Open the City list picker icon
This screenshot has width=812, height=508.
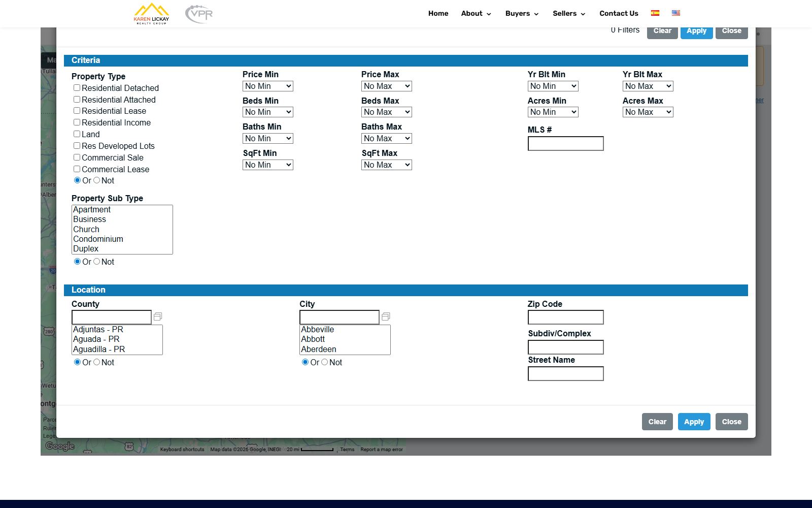pyautogui.click(x=386, y=316)
